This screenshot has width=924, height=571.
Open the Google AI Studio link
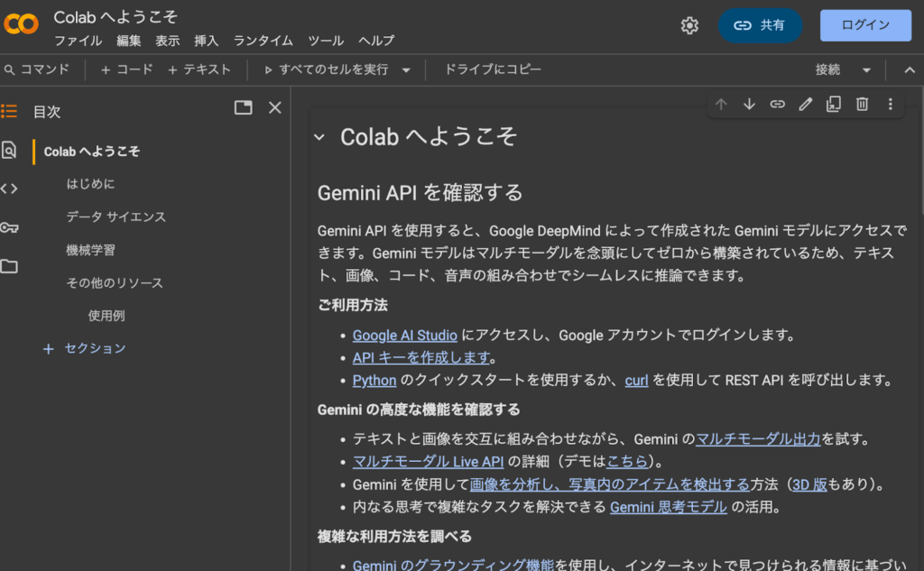coord(405,336)
